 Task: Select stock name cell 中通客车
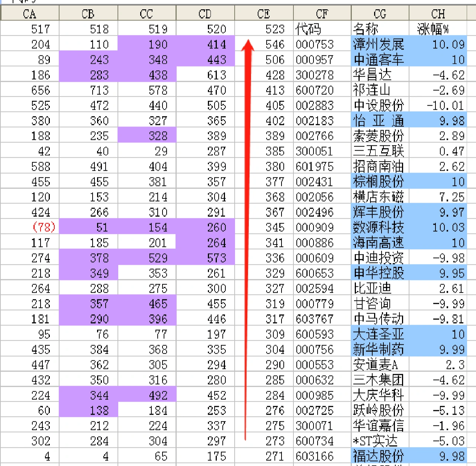[x=380, y=60]
